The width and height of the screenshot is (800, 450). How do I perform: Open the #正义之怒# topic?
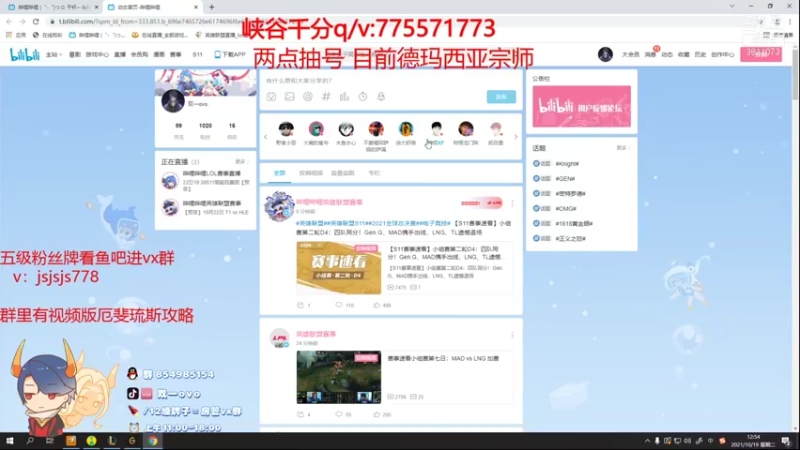click(570, 238)
